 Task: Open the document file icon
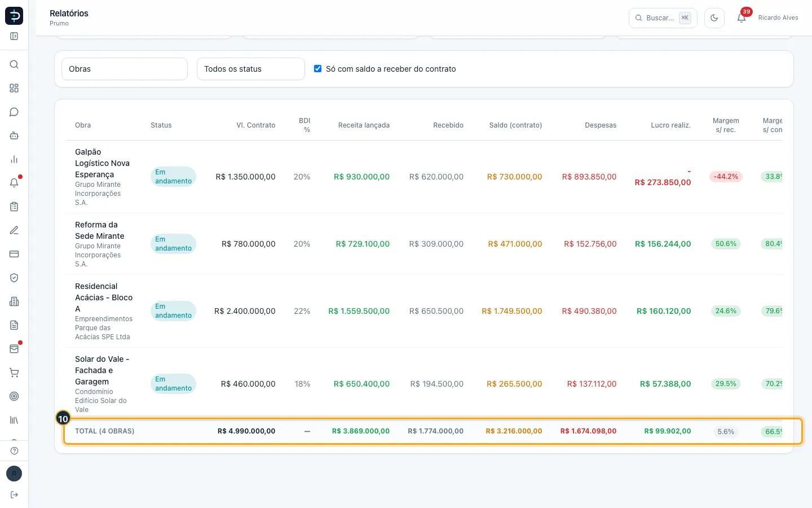pyautogui.click(x=14, y=325)
